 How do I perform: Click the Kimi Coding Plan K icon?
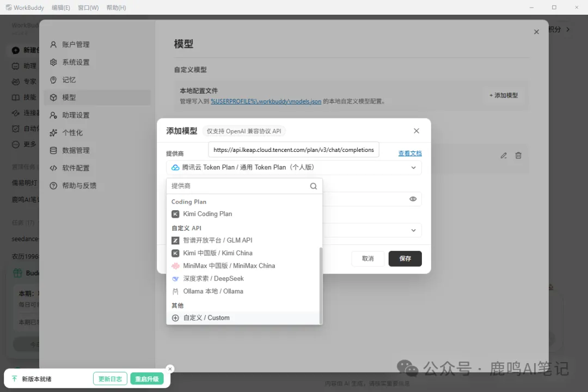pyautogui.click(x=175, y=214)
